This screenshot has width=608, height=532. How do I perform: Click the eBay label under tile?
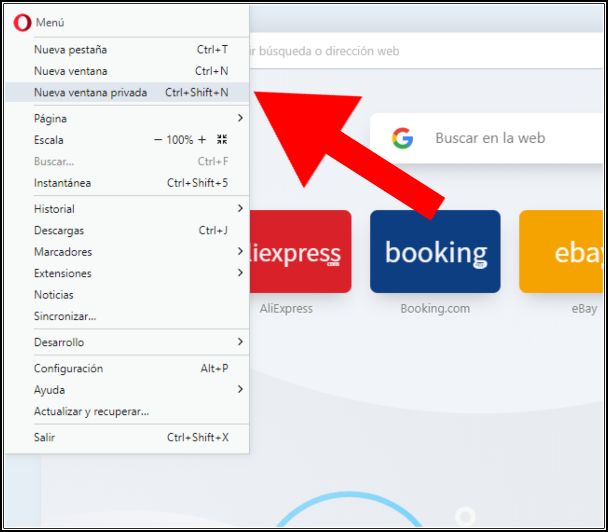coord(584,309)
